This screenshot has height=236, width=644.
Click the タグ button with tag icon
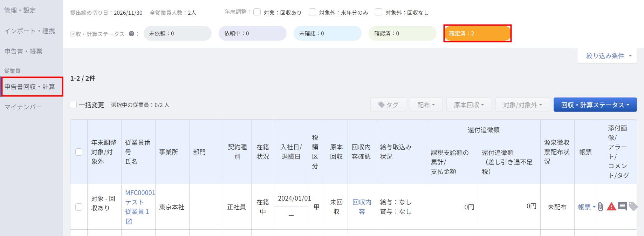(x=388, y=105)
